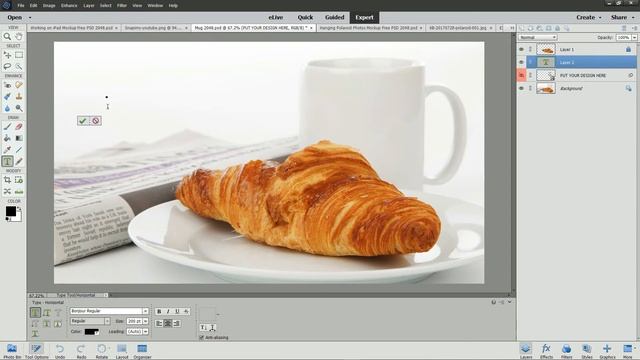Hide the Background layer
Image resolution: width=640 pixels, height=360 pixels.
coord(521,89)
